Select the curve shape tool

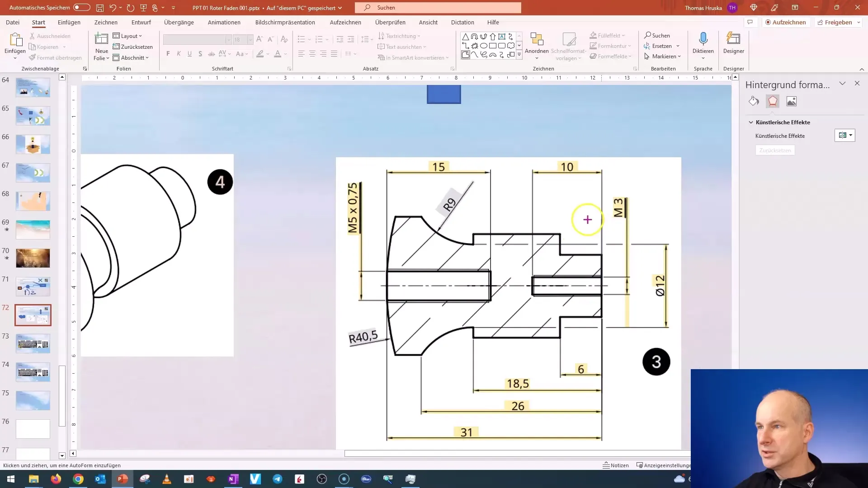(474, 55)
